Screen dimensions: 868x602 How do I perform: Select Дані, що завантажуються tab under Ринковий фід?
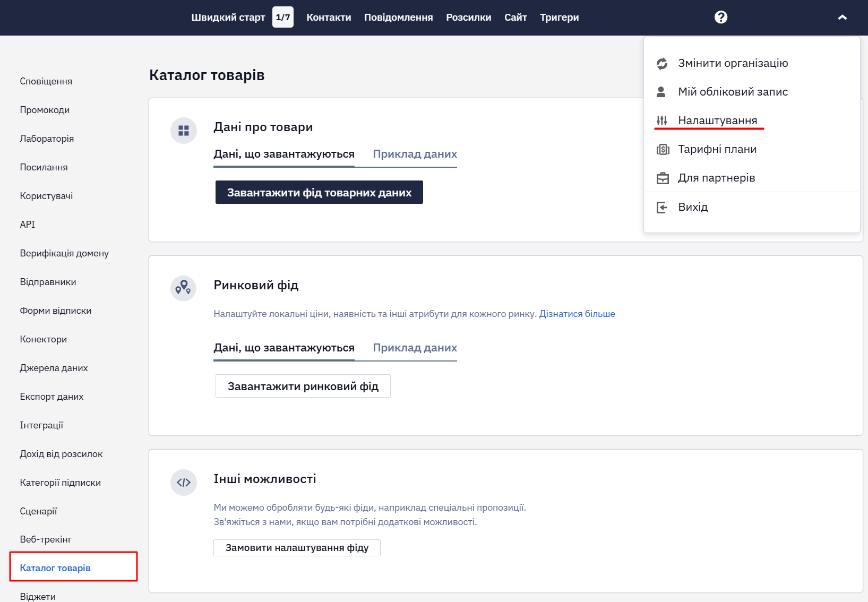pos(284,348)
